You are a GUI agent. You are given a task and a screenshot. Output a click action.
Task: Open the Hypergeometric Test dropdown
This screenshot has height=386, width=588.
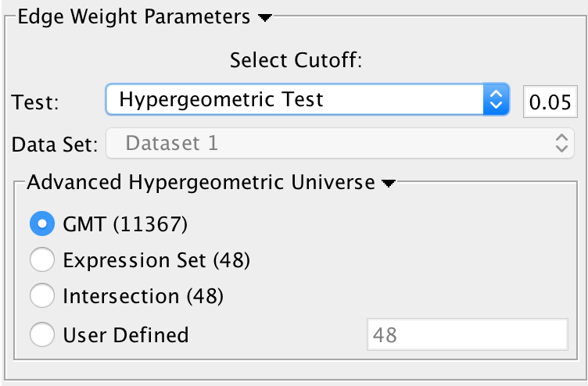297,99
